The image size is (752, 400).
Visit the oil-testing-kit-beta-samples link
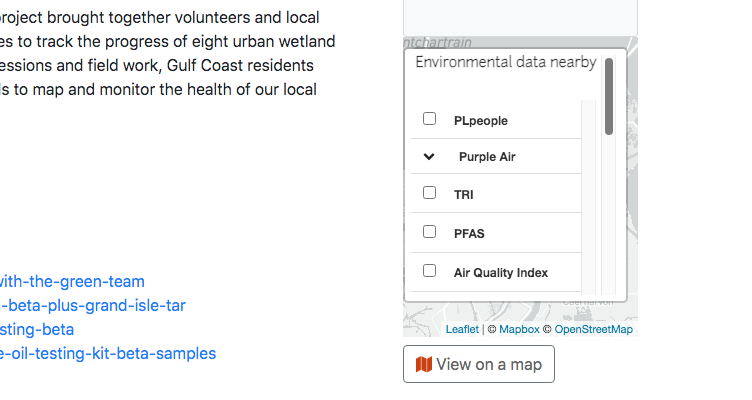(x=108, y=353)
